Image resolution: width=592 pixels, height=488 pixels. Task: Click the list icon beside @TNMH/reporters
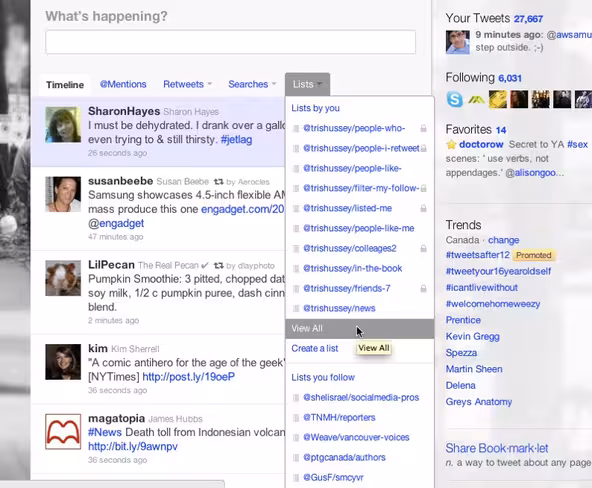coord(296,418)
